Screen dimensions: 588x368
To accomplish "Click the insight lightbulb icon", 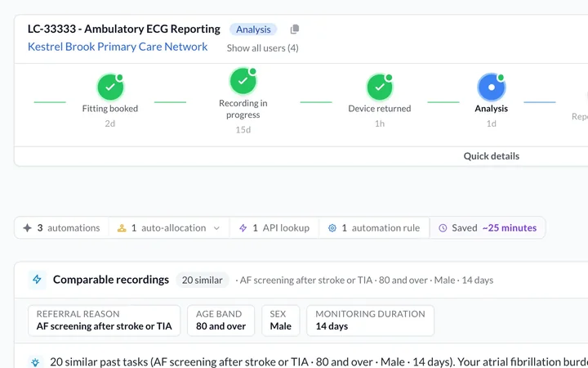I will click(x=36, y=362).
